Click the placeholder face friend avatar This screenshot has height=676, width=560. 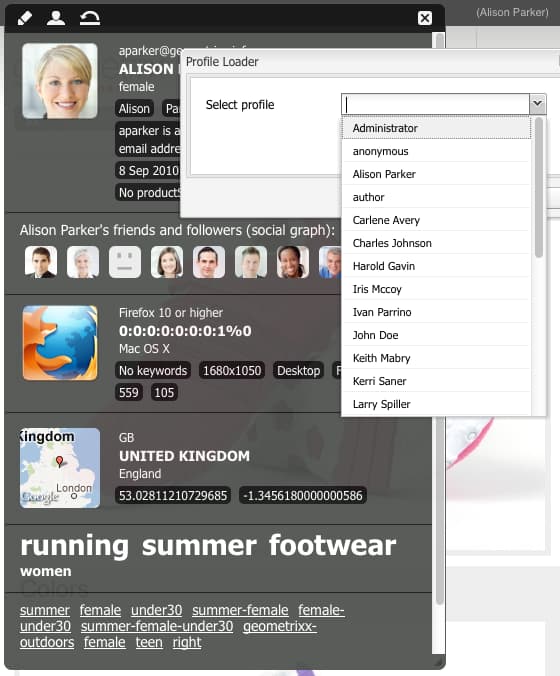(125, 262)
